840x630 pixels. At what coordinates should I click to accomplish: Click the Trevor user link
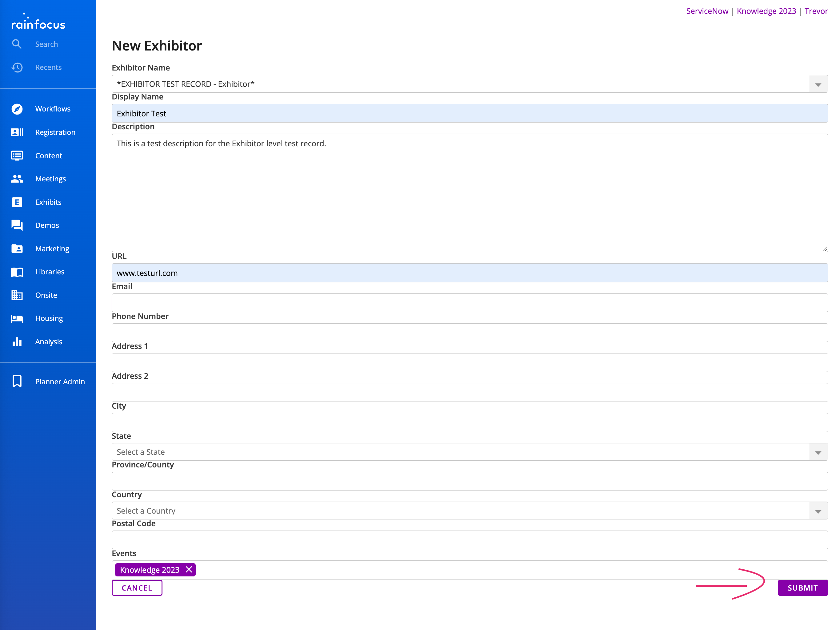pyautogui.click(x=816, y=11)
